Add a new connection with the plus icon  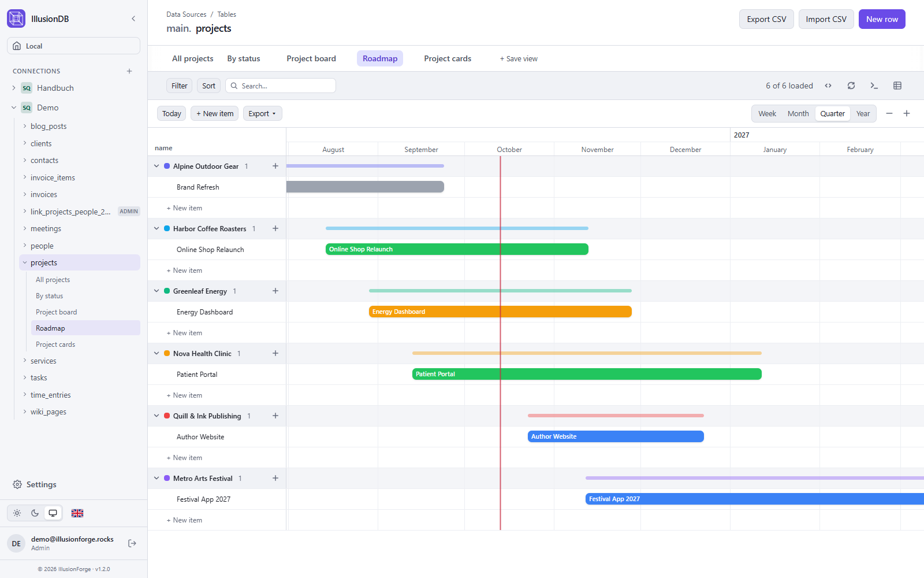[129, 71]
